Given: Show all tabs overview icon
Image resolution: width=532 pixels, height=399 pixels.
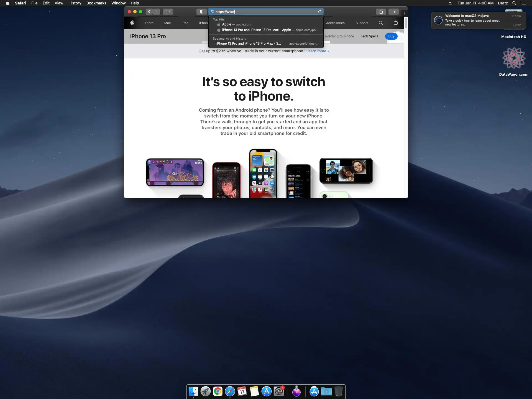Looking at the screenshot, I should pyautogui.click(x=393, y=12).
